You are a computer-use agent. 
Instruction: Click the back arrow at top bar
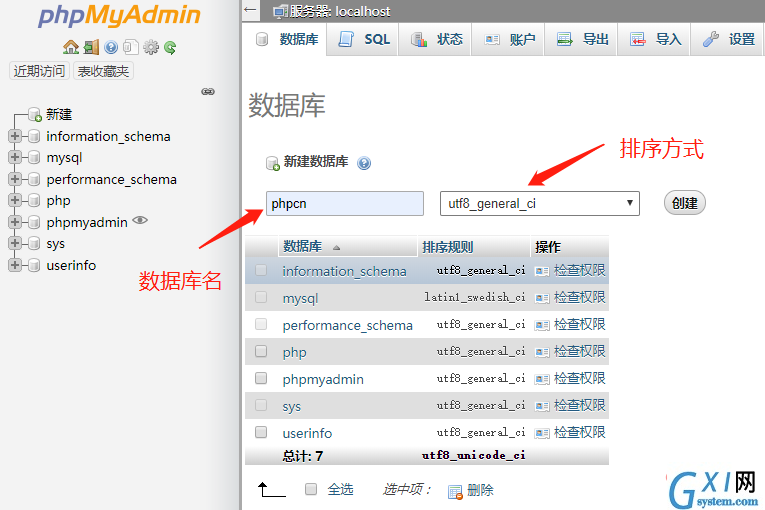(250, 9)
